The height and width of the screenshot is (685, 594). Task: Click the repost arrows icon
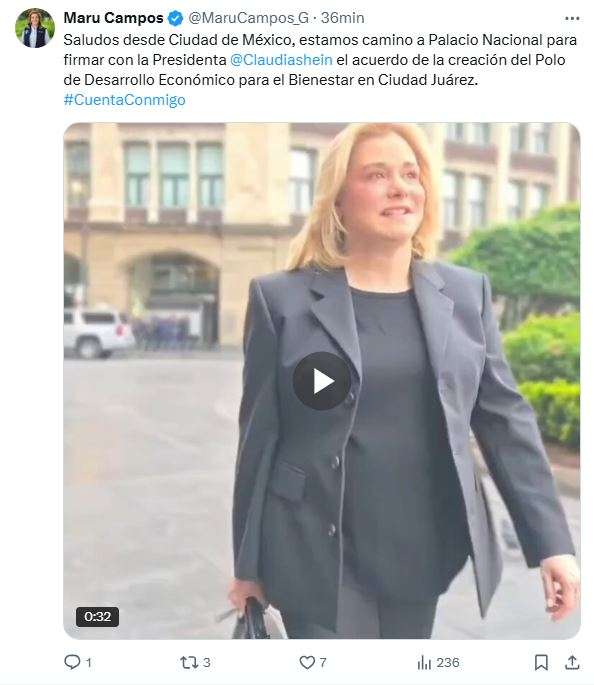pyautogui.click(x=189, y=662)
